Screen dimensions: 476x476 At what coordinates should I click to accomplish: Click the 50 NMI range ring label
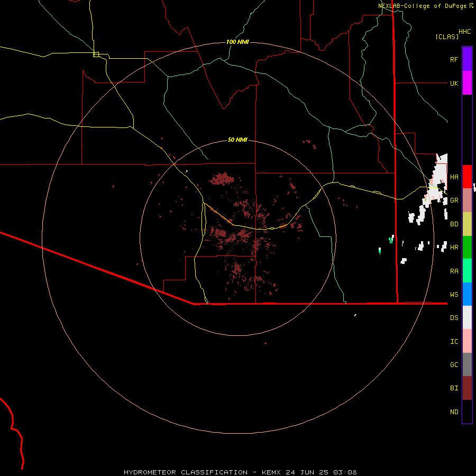[x=237, y=140]
